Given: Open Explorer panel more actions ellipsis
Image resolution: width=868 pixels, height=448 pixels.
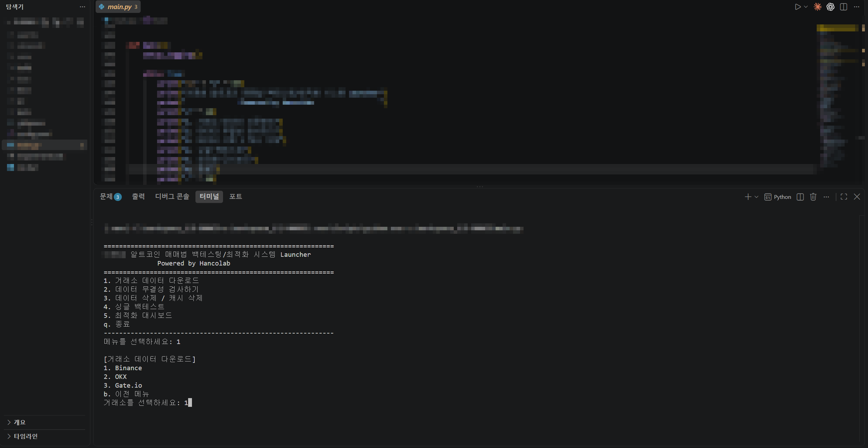Looking at the screenshot, I should tap(82, 7).
